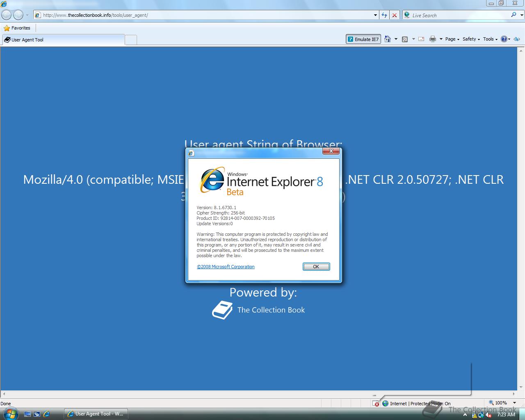Click the 7:23 AM taskbar clock
This screenshot has height=420, width=525.
pyautogui.click(x=506, y=415)
